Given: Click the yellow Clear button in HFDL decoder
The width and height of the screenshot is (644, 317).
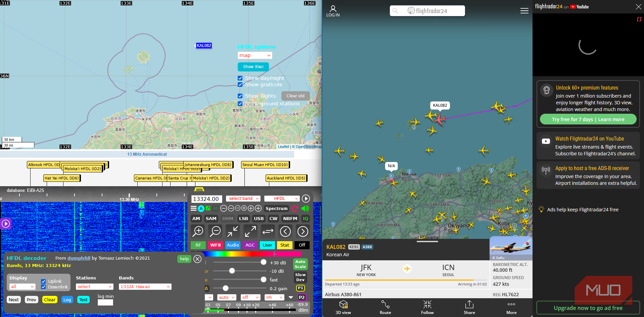Looking at the screenshot, I should coord(50,300).
